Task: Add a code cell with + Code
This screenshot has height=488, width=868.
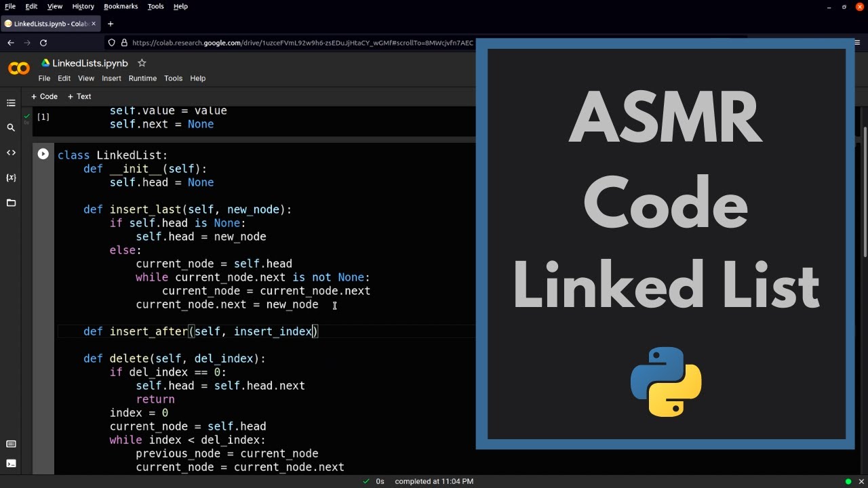Action: [44, 96]
